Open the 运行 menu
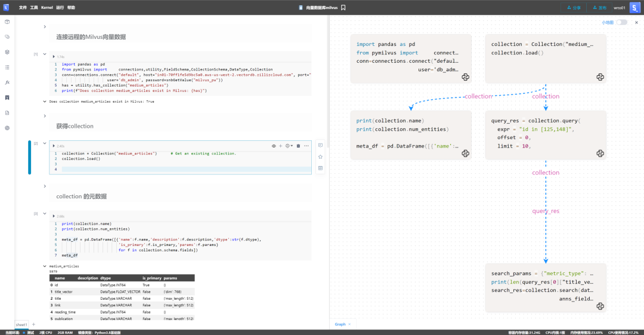This screenshot has height=335, width=644. pos(60,7)
